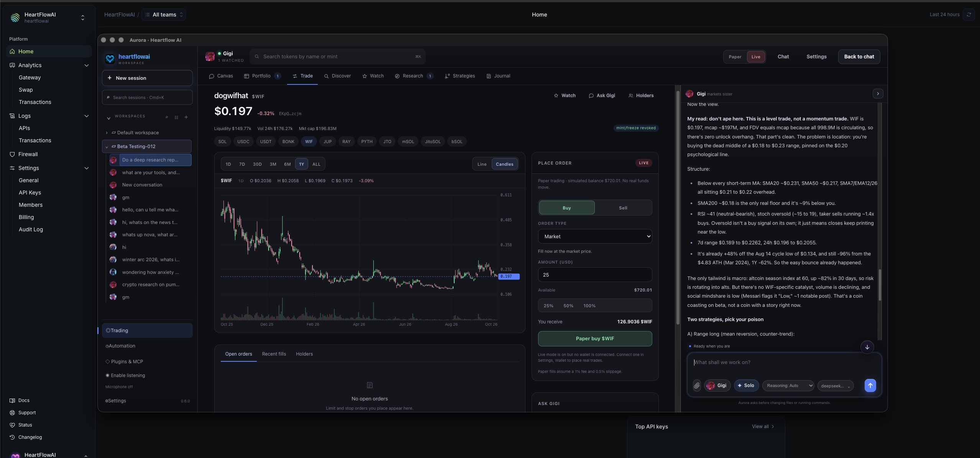
Task: Switch to Recent fills tab
Action: (x=274, y=354)
